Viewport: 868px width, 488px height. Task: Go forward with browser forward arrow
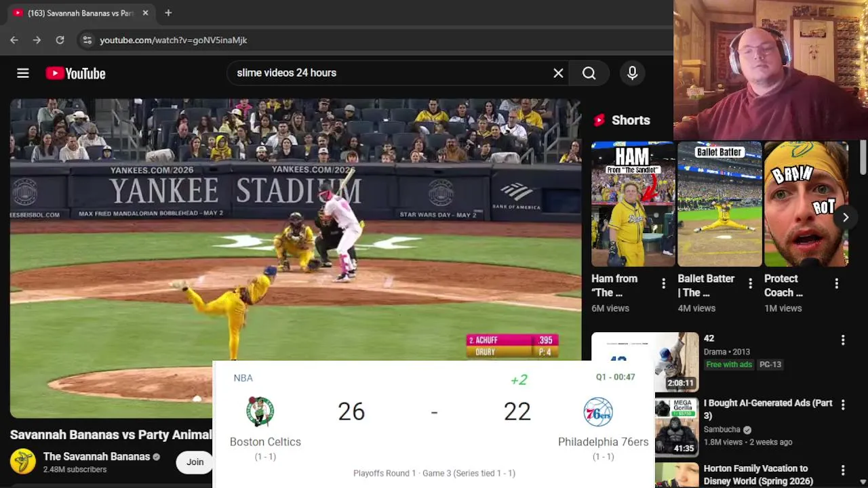(x=37, y=40)
